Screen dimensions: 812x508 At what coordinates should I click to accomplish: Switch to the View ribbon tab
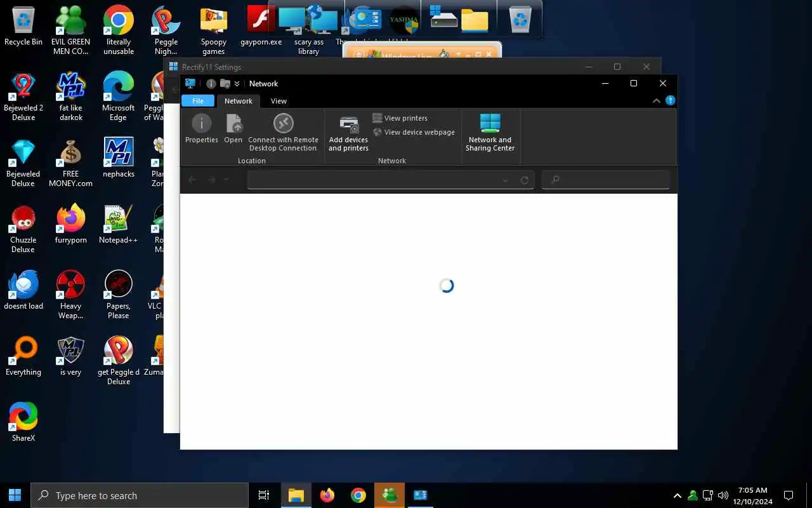pos(278,101)
